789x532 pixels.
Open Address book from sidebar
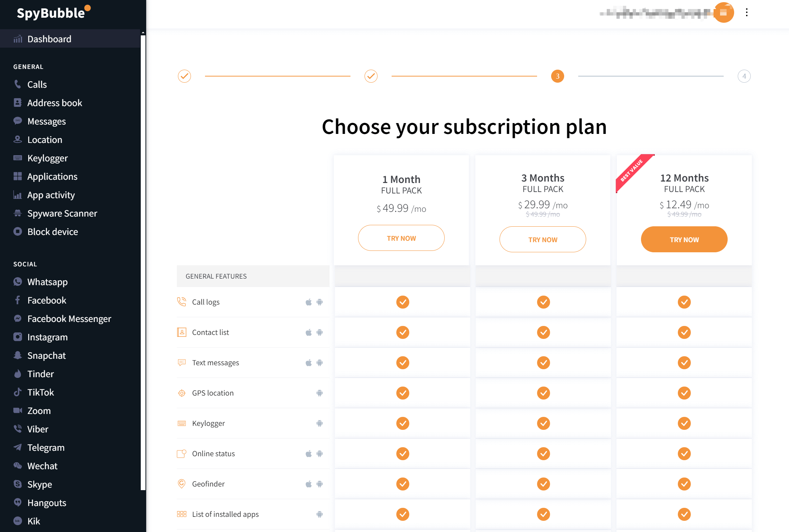[x=54, y=103]
